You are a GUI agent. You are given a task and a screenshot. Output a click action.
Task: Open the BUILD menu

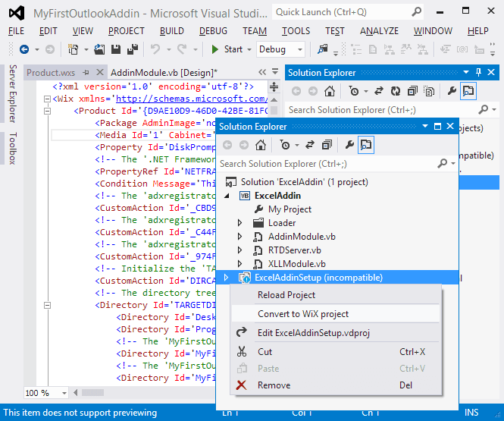[x=171, y=31]
